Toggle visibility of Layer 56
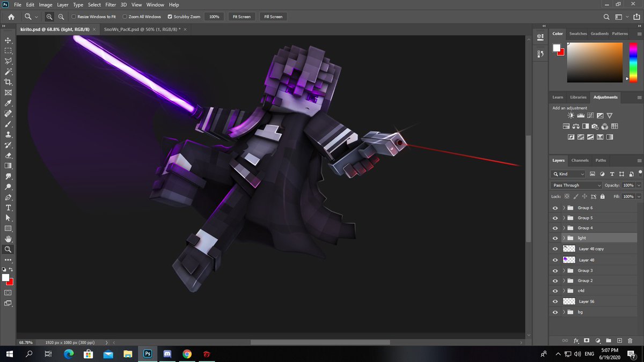The height and width of the screenshot is (362, 644). 555,301
